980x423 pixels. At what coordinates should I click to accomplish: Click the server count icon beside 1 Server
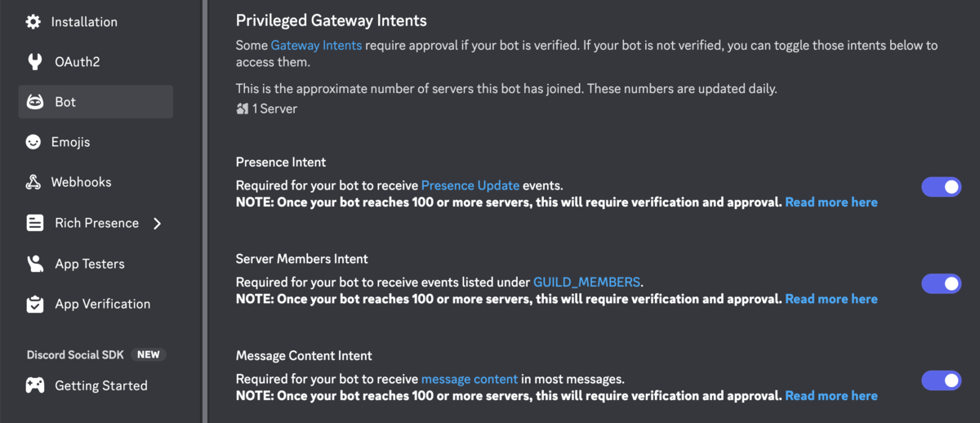coord(242,109)
